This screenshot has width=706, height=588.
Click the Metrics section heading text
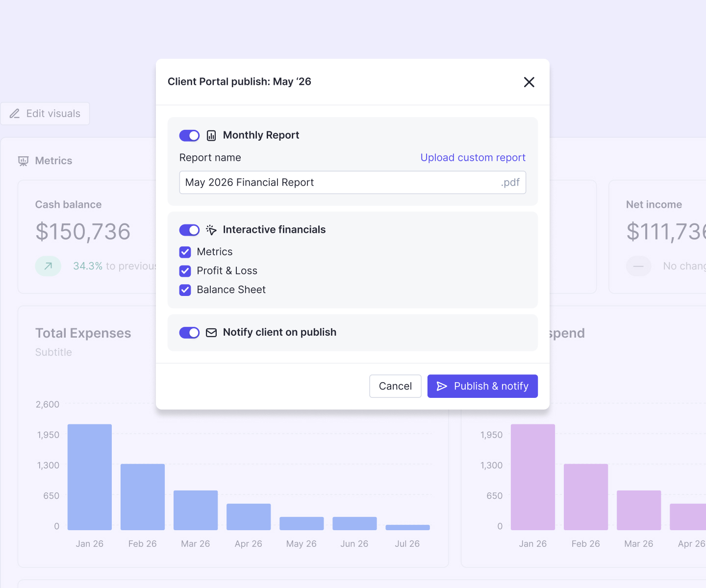[x=53, y=161]
